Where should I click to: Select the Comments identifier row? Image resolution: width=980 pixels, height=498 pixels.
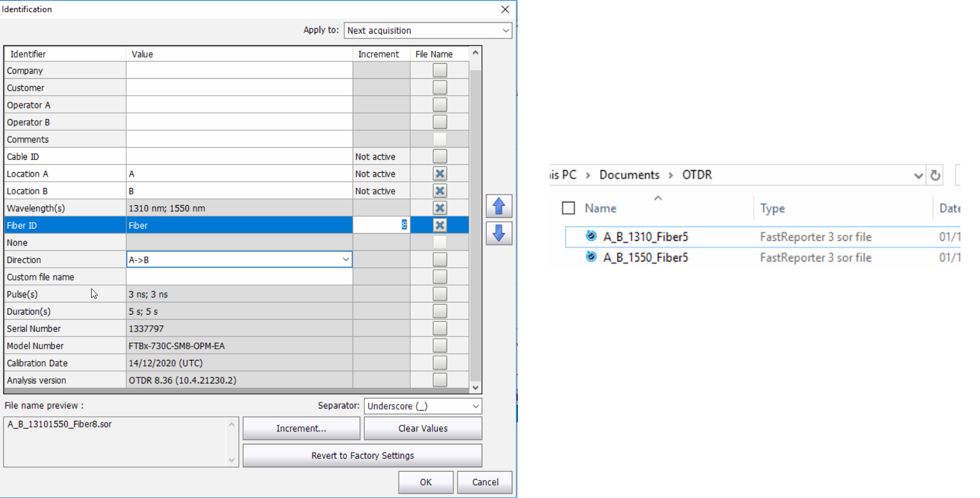(x=65, y=139)
